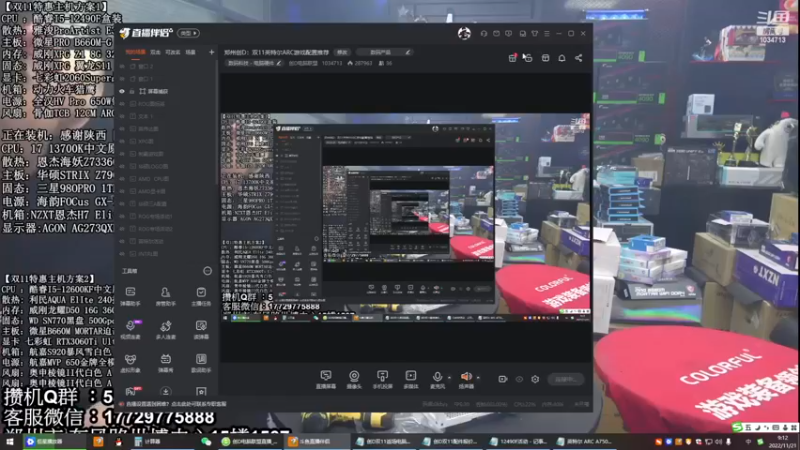Click the layer list vertical scrollbar
The width and height of the screenshot is (800, 450).
click(x=217, y=122)
